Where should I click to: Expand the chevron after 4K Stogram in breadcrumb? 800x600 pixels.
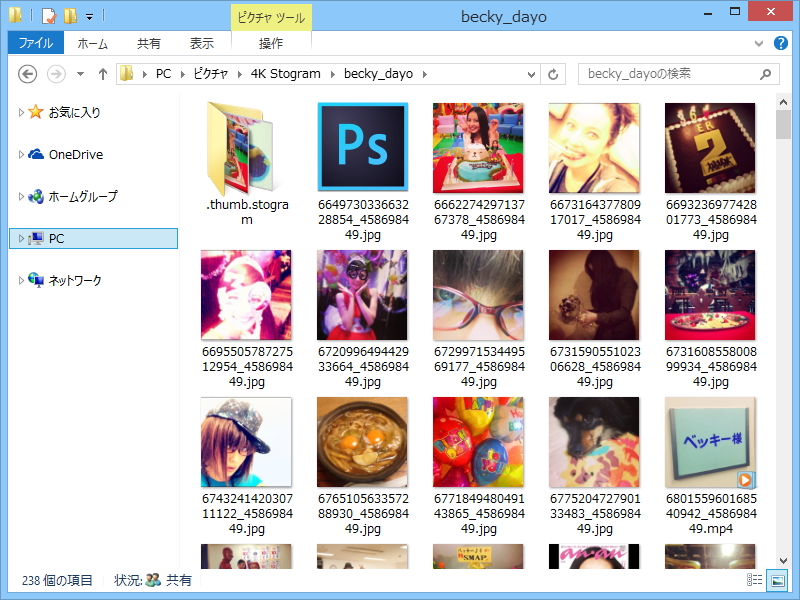[332, 74]
